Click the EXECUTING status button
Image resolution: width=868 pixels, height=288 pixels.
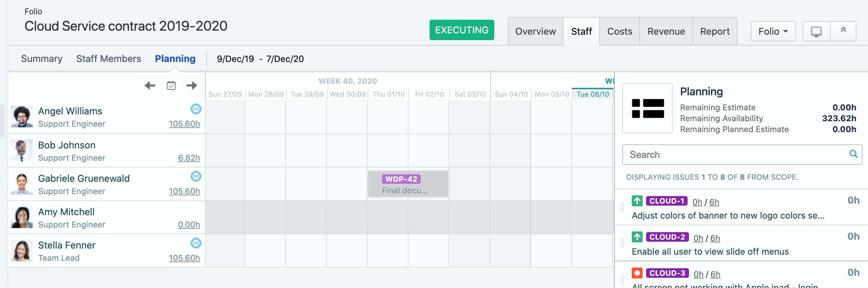[x=462, y=30]
